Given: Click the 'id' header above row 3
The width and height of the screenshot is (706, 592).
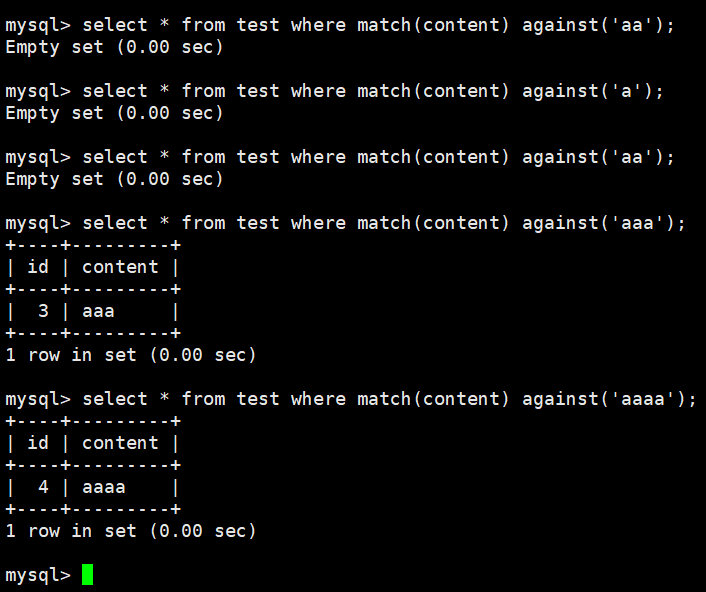Looking at the screenshot, I should (38, 267).
